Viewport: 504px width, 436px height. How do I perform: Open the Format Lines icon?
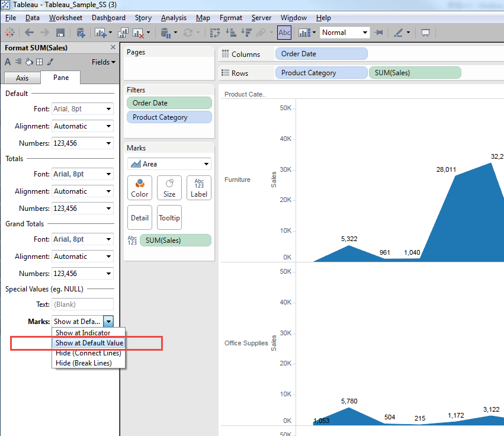pos(50,62)
